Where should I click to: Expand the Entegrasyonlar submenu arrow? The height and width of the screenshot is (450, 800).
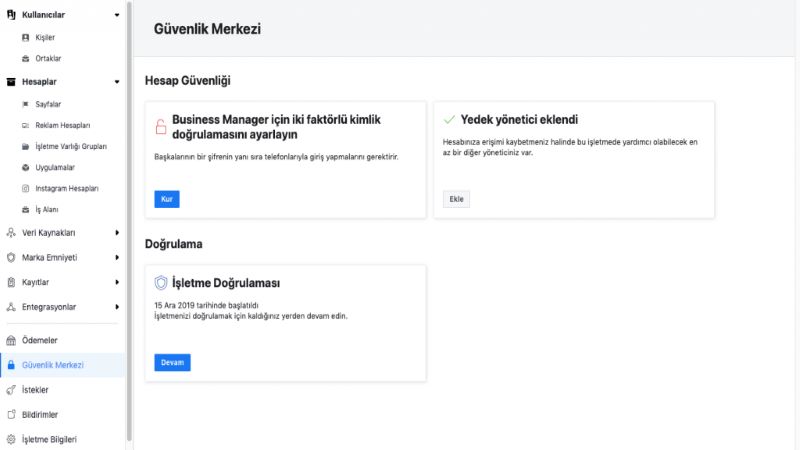click(x=117, y=307)
